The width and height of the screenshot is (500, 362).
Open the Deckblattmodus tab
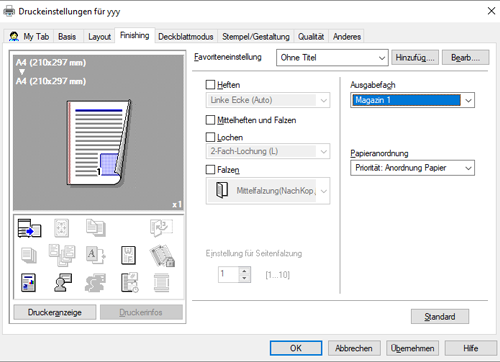point(186,36)
